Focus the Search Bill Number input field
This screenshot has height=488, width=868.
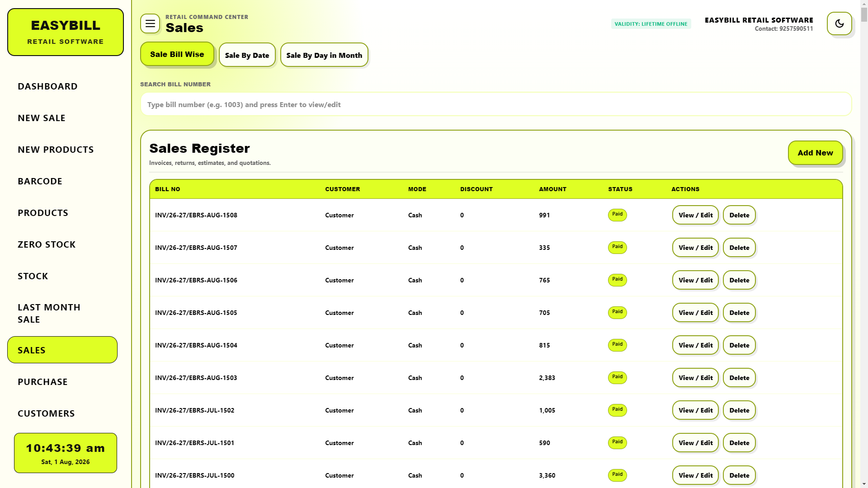[x=496, y=104]
